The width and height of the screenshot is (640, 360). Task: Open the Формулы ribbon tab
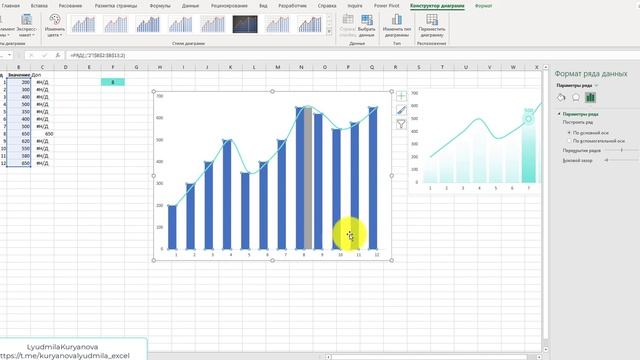160,6
